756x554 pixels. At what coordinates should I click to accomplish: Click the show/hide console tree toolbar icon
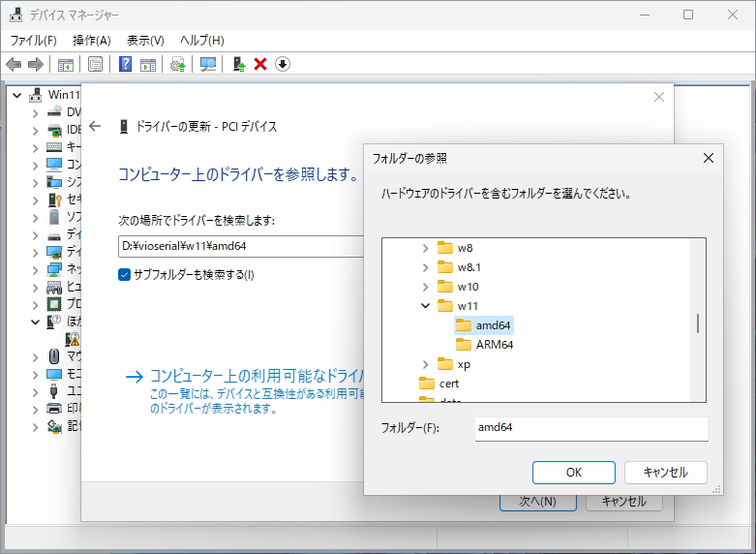coord(66,64)
